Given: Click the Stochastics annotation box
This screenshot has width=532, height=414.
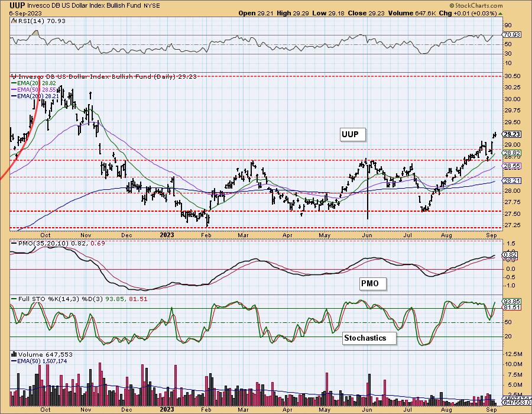Looking at the screenshot, I should coord(369,338).
